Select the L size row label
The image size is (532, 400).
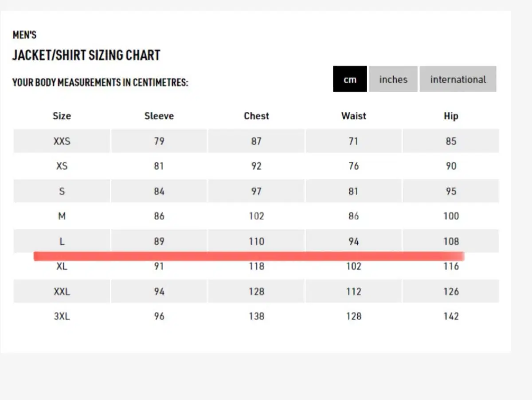point(62,242)
